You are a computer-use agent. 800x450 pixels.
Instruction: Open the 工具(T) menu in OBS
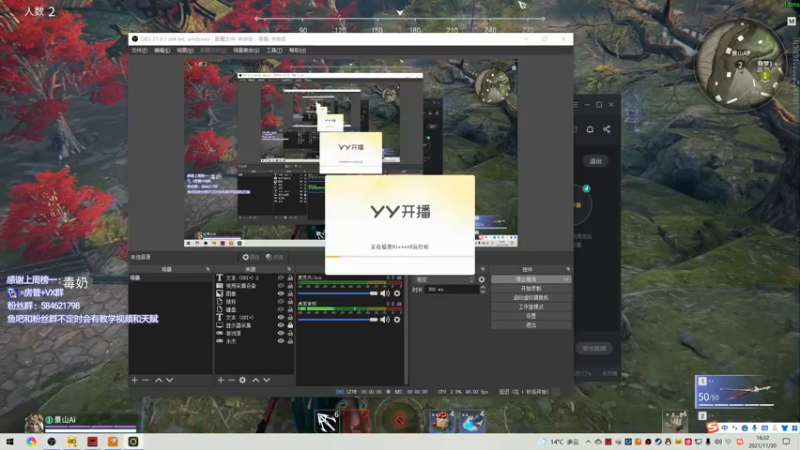274,51
